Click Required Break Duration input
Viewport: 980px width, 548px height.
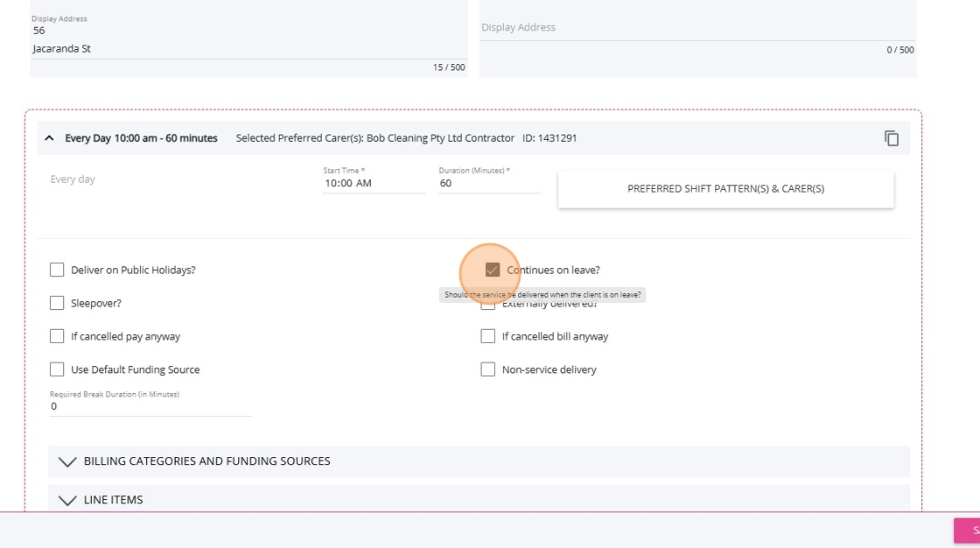tap(150, 406)
